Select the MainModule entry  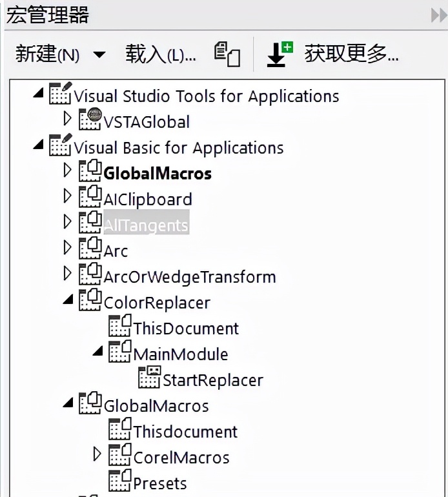click(181, 355)
